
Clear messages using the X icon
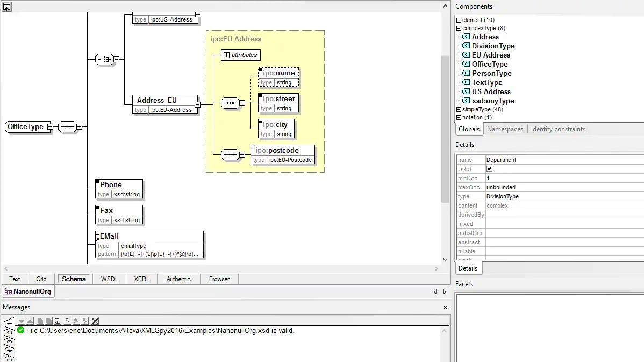pyautogui.click(x=95, y=321)
